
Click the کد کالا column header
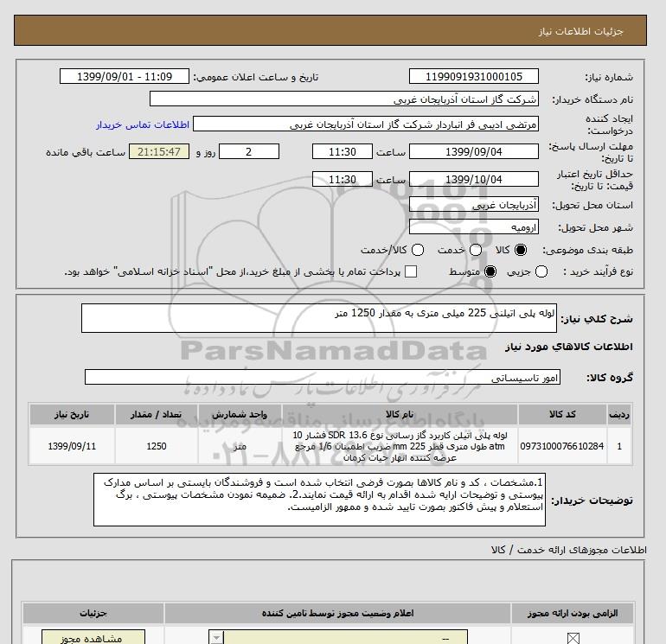tap(562, 414)
